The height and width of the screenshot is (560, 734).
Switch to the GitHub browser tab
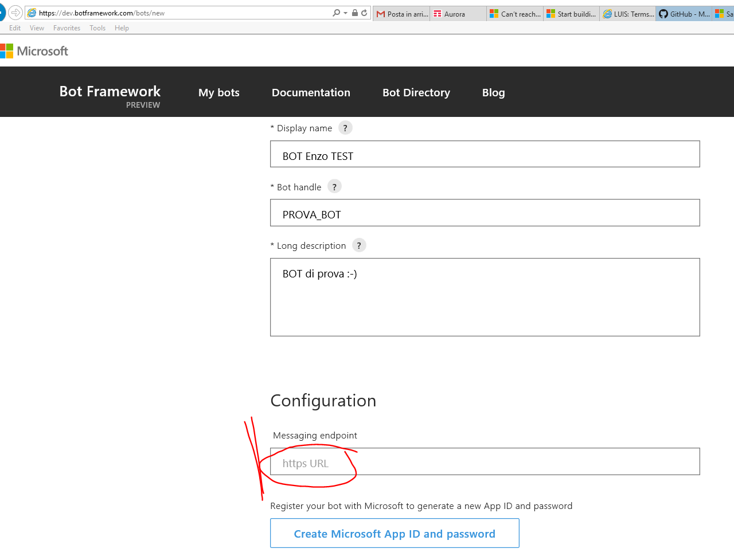coord(684,14)
